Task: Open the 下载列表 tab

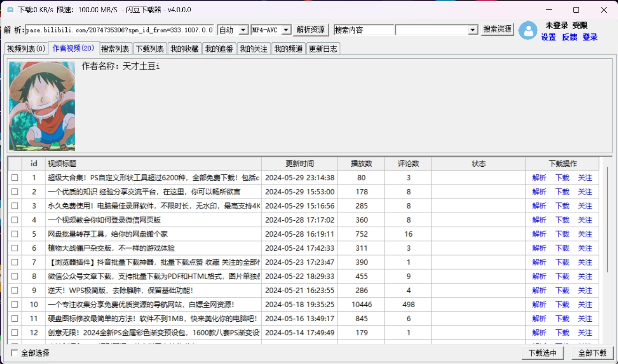Action: 150,49
